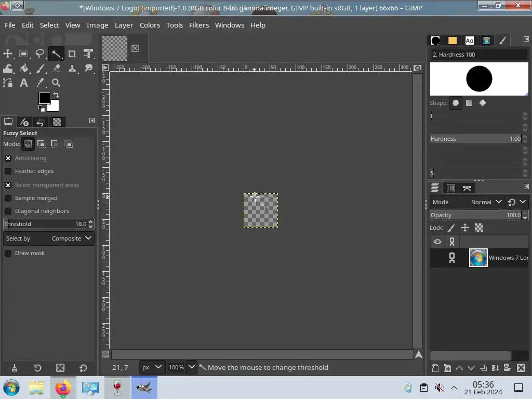The image size is (532, 399).
Task: Open Firefox from the taskbar
Action: coord(63,388)
